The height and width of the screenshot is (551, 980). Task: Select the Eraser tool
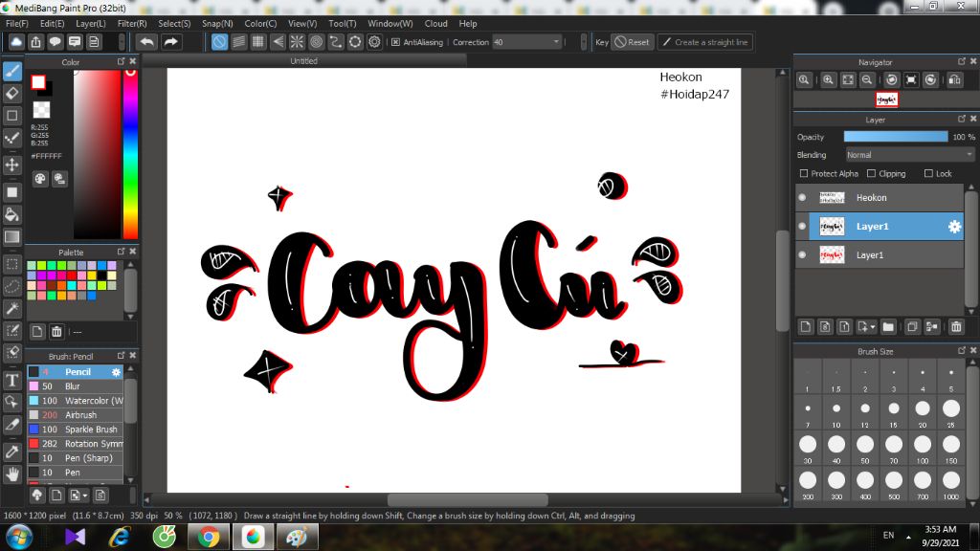click(11, 94)
